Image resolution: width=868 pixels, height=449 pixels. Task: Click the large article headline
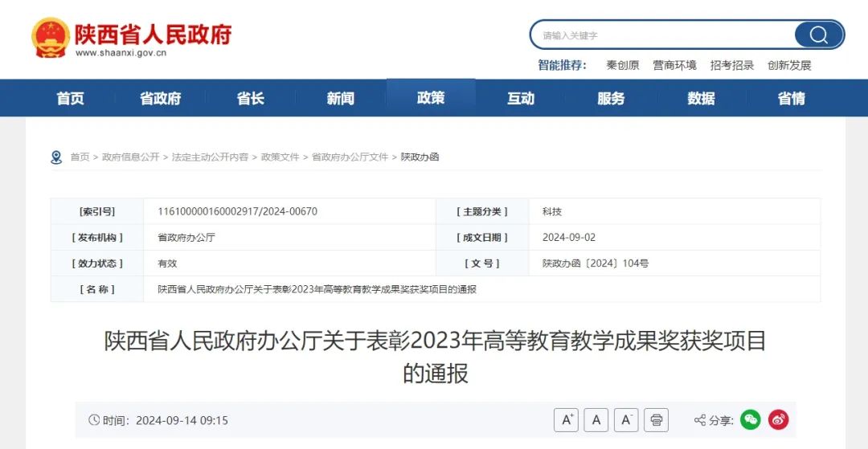pos(435,357)
